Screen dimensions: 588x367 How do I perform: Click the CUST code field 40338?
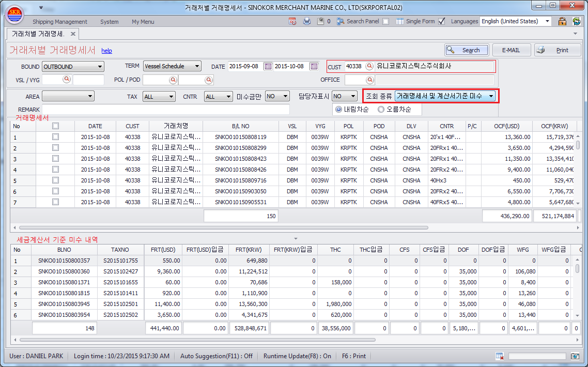click(354, 66)
